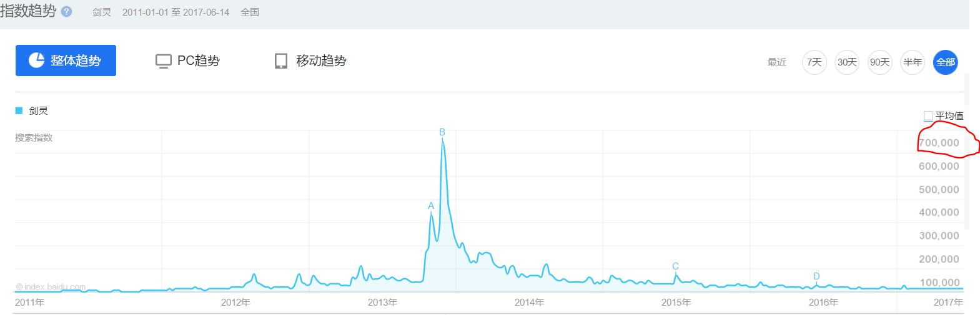Click the monitor icon for PC趋势
The height and width of the screenshot is (315, 980).
(x=163, y=61)
